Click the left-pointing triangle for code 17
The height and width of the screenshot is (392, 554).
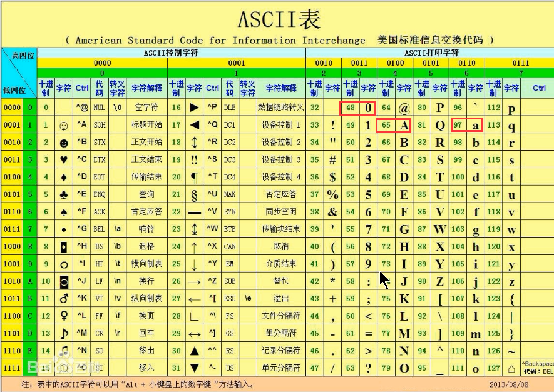194,125
